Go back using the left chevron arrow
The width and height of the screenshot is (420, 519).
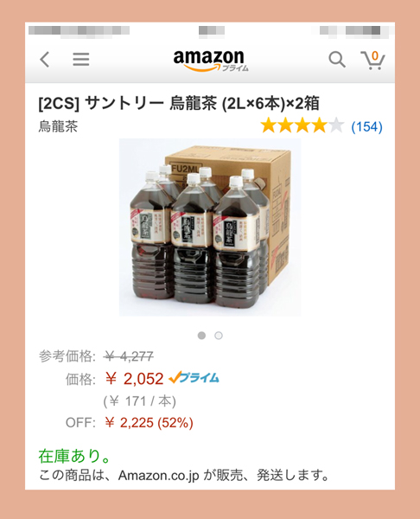pyautogui.click(x=45, y=60)
